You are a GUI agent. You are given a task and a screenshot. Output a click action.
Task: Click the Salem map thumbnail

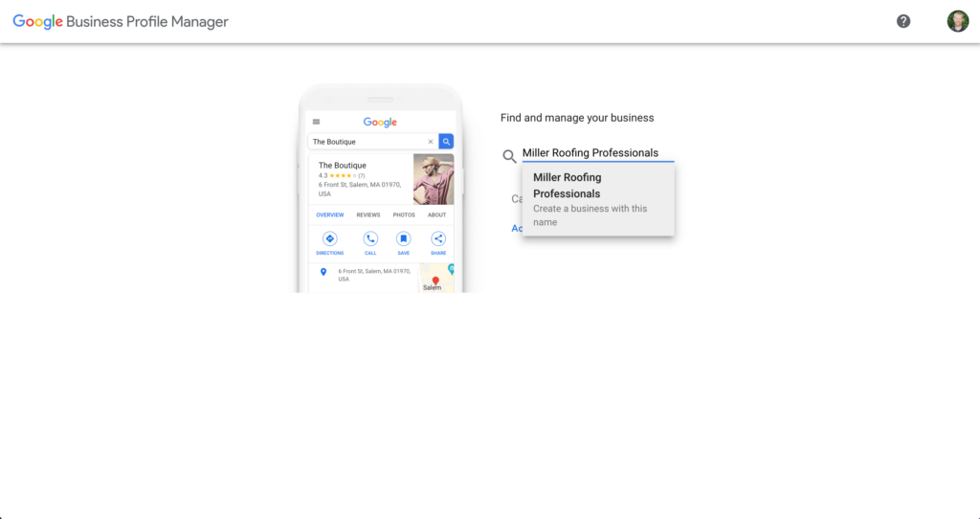coord(436,279)
